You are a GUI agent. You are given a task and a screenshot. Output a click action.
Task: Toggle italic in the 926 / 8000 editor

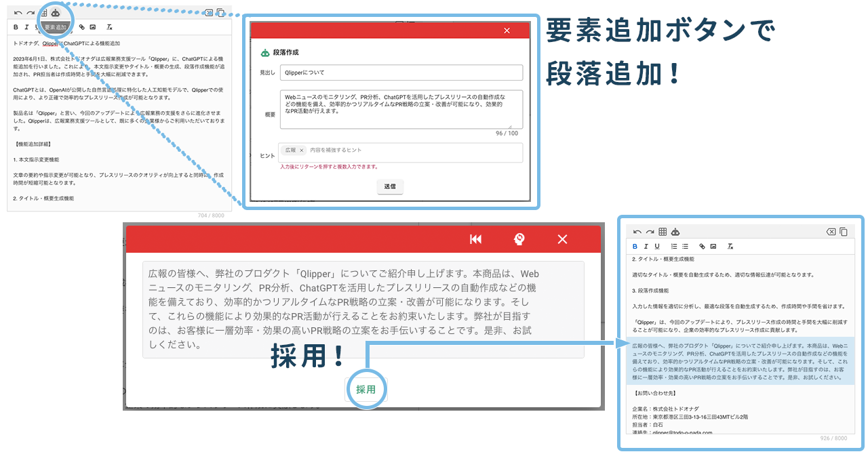point(646,246)
